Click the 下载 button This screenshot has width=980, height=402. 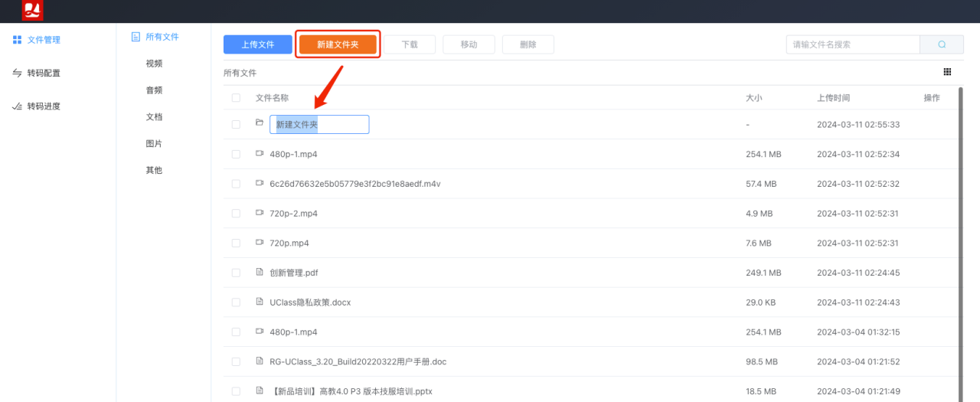[410, 44]
